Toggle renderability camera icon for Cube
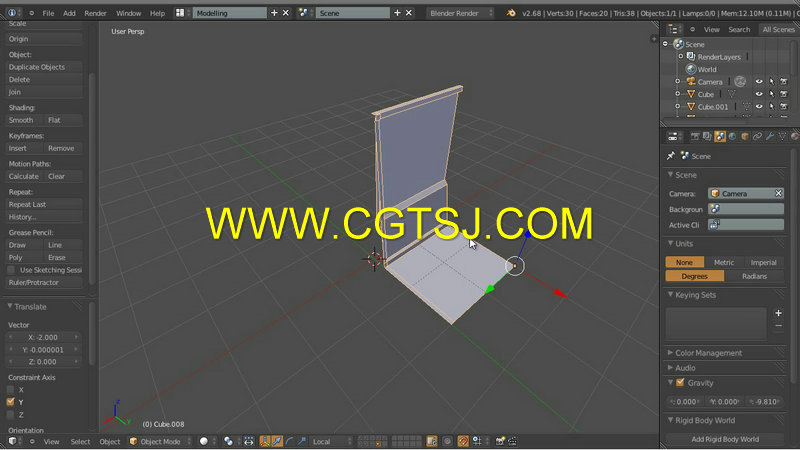Screen dimensions: 800x450 pyautogui.click(x=784, y=94)
